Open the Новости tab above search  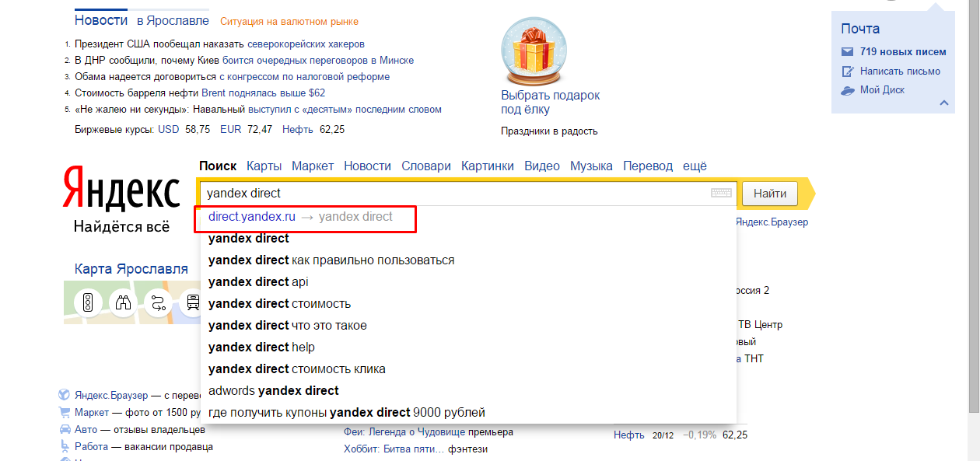click(x=368, y=166)
